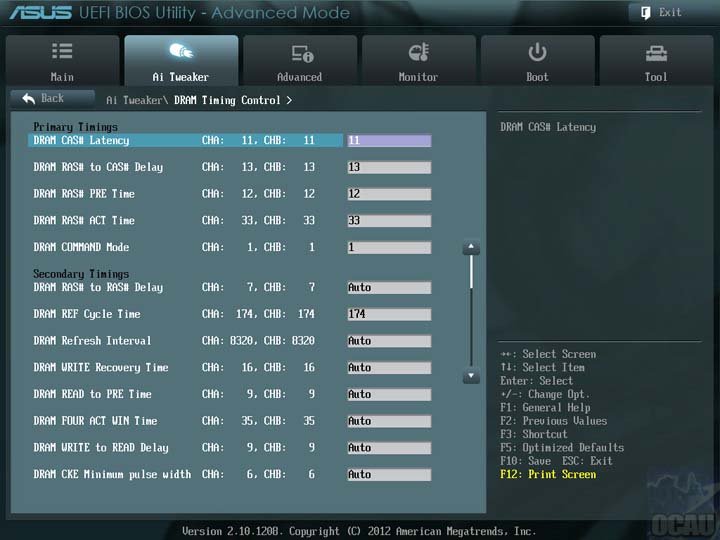This screenshot has width=720, height=540.
Task: Click the F5: Optimized Defaults hint
Action: [562, 448]
